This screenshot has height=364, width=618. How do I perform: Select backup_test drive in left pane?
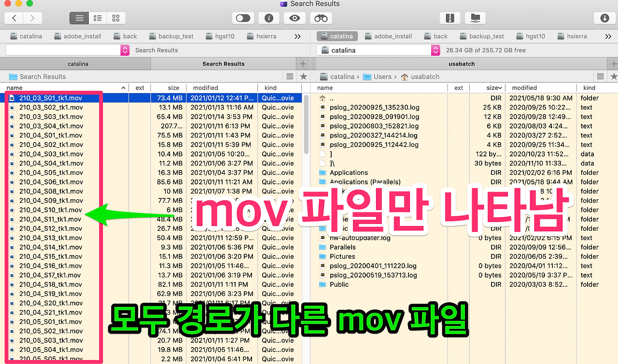pyautogui.click(x=171, y=36)
